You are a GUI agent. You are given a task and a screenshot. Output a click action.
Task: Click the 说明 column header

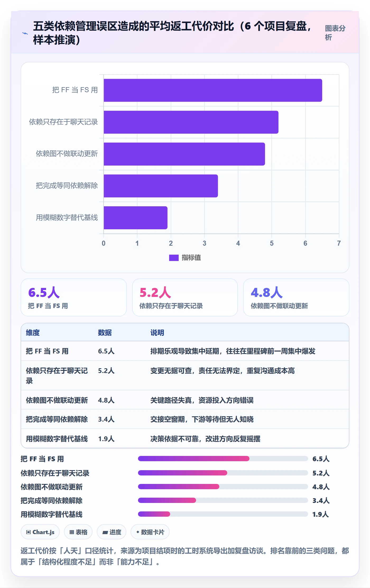157,333
